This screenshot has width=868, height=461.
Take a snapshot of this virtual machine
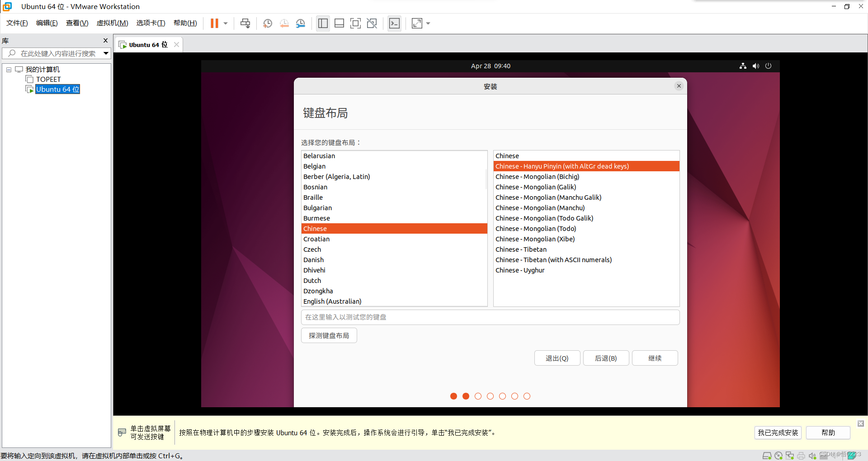[x=268, y=24]
